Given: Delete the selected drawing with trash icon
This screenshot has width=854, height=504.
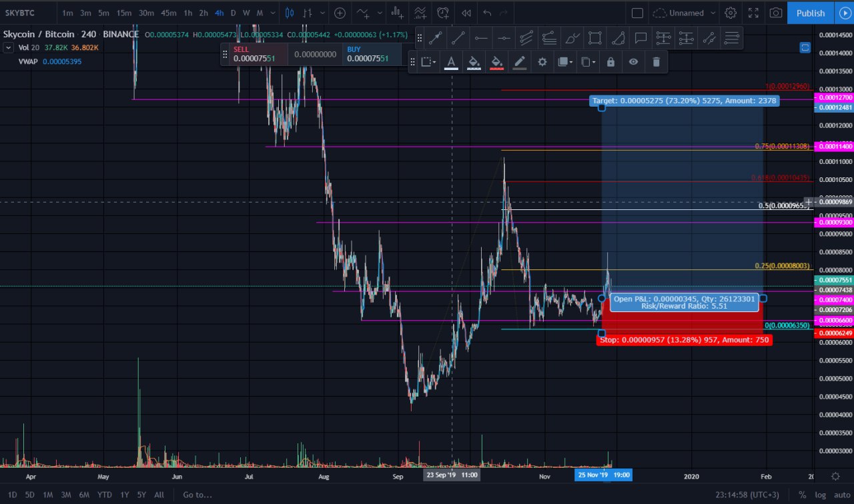Looking at the screenshot, I should [x=656, y=62].
